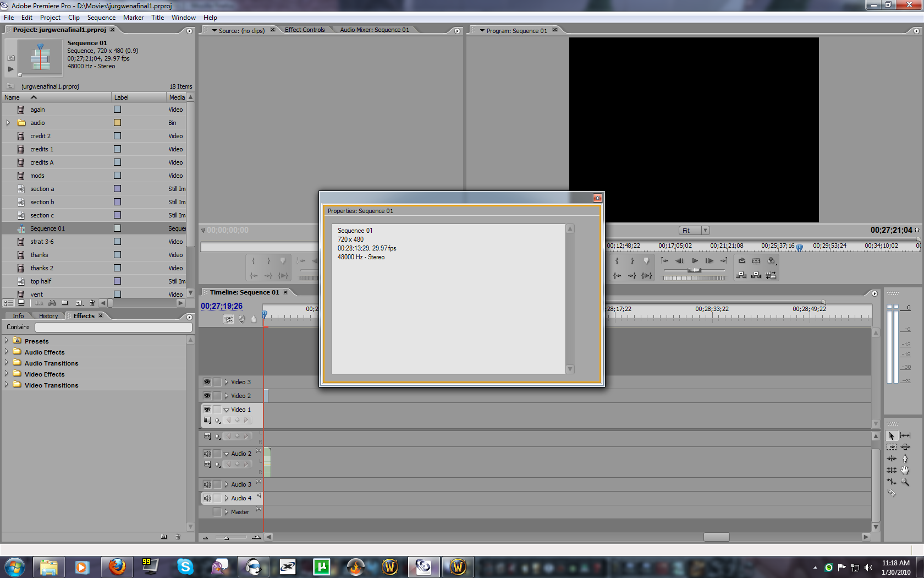
Task: Click the audio bin's orange label swatch
Action: click(x=117, y=123)
